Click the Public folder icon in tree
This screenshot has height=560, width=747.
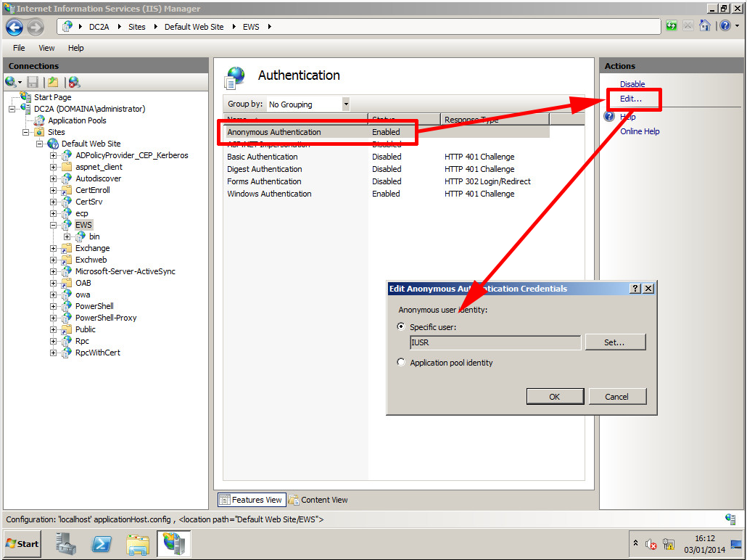(x=67, y=329)
